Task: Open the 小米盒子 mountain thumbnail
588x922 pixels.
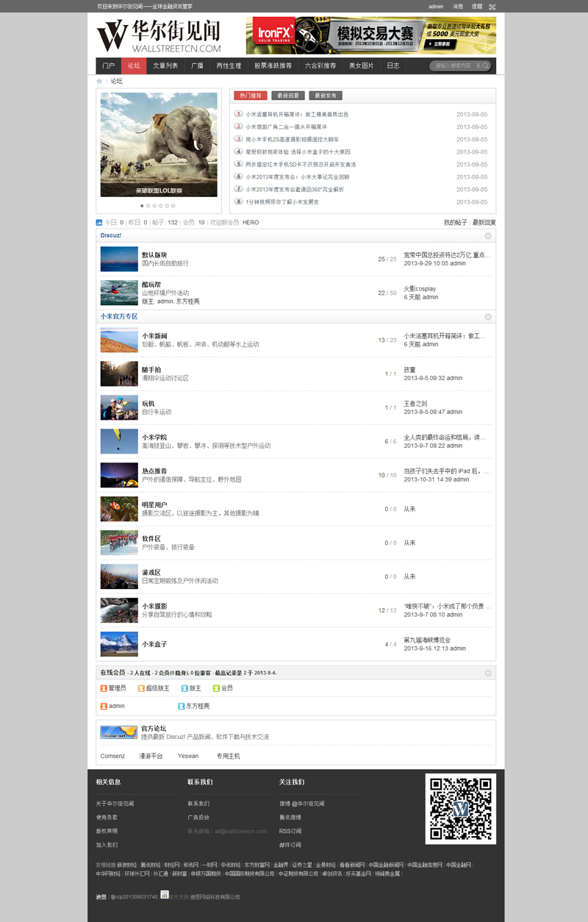Action: (x=119, y=644)
